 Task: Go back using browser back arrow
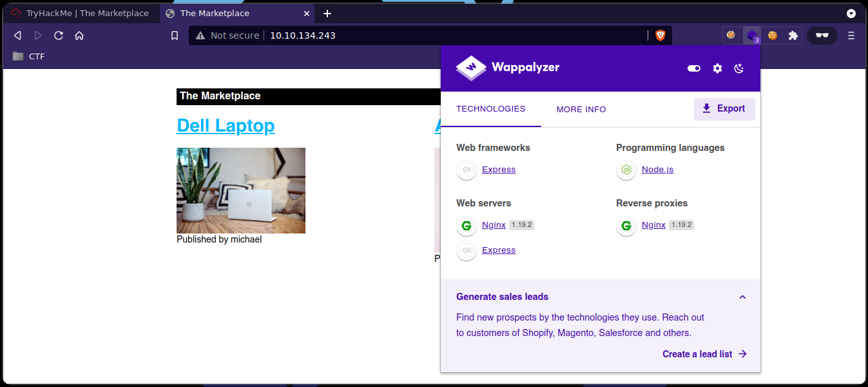17,35
